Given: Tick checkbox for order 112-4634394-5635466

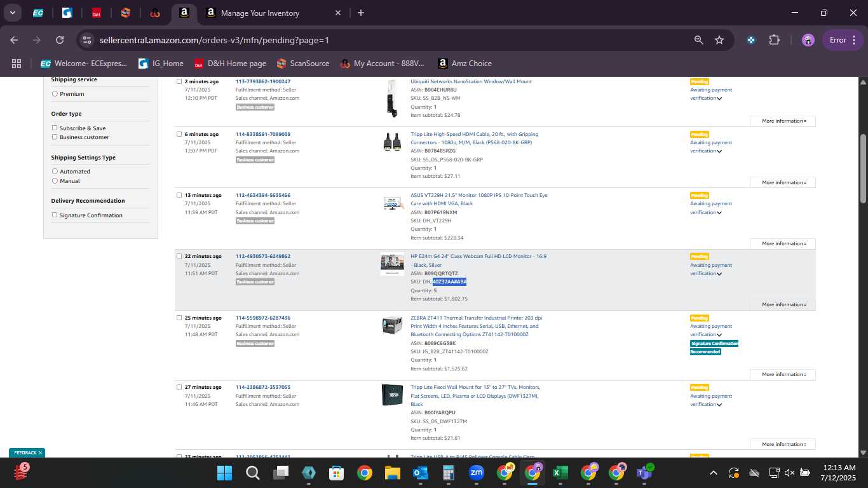Looking at the screenshot, I should coord(179,195).
